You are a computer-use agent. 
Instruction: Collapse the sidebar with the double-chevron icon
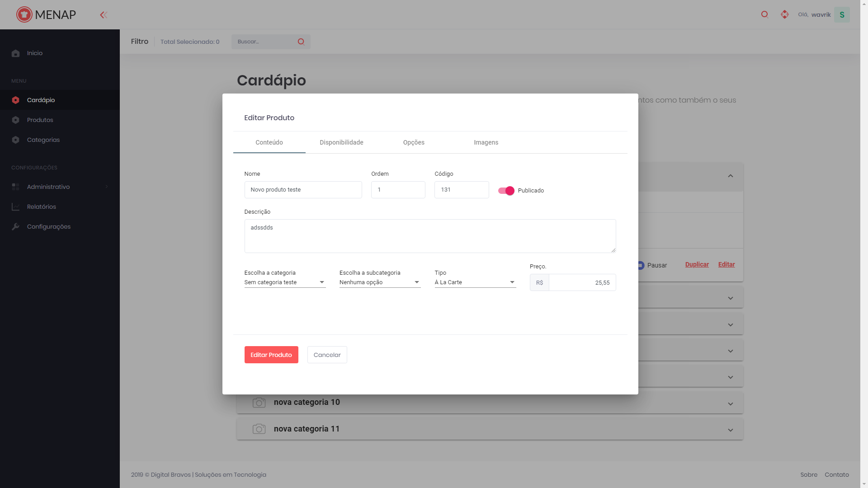click(104, 15)
